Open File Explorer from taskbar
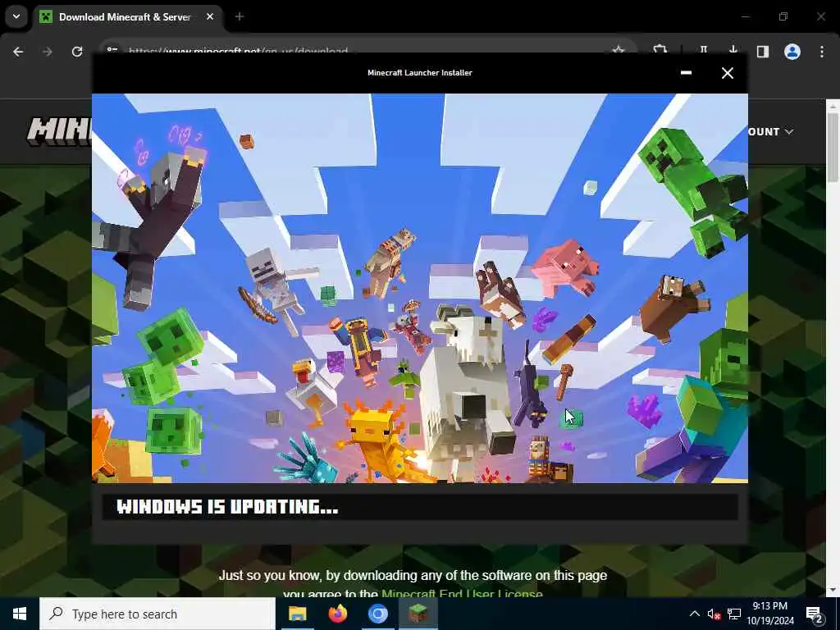Screen dimensions: 840x630 [297, 614]
